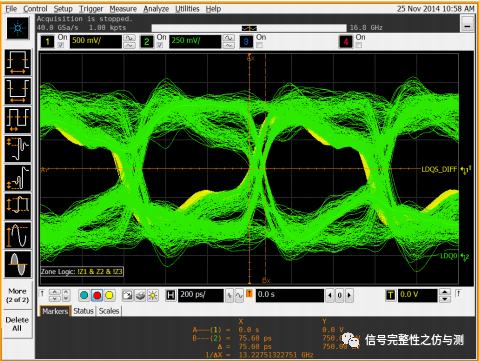Viewport: 479px width, 361px height.
Task: Decrease channel 1 vertical scale with lower button
Action: [x=129, y=45]
